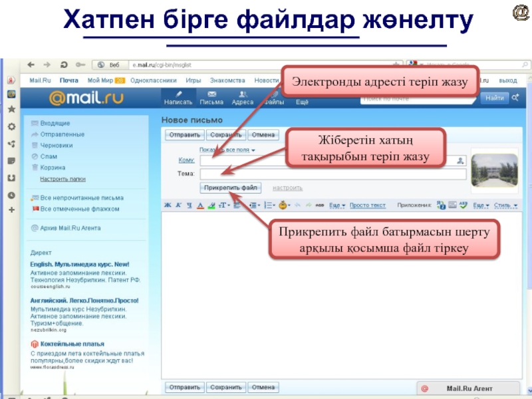The width and height of the screenshot is (532, 399).
Task: Click the Написать compose icon
Action: [178, 98]
